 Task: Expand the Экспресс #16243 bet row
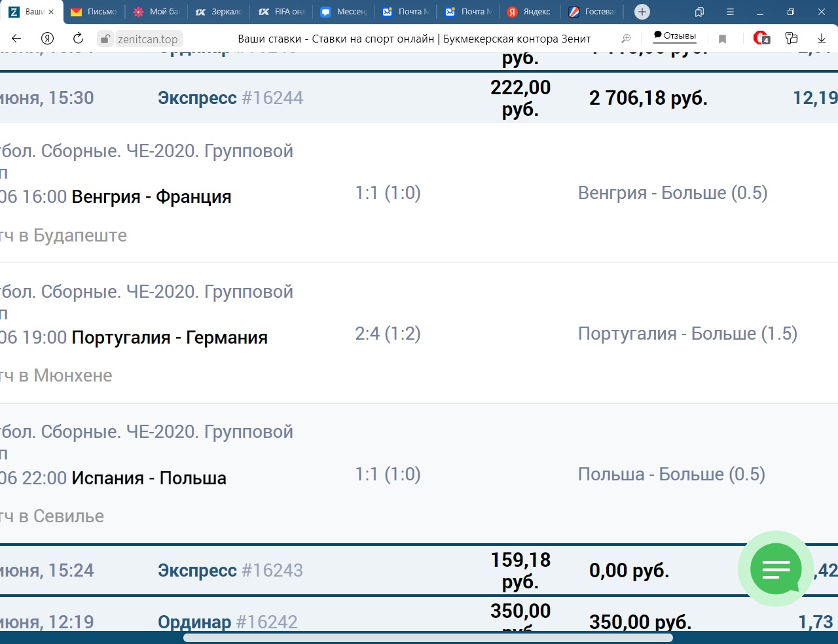point(230,571)
